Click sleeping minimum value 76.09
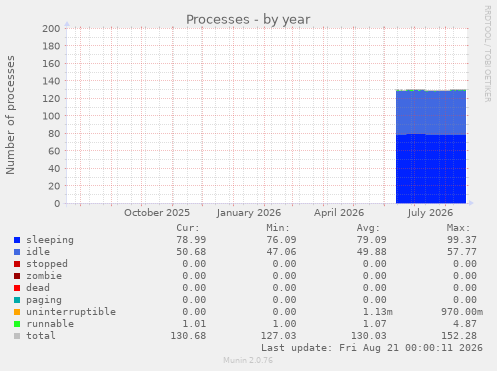497x371 pixels. coord(281,240)
